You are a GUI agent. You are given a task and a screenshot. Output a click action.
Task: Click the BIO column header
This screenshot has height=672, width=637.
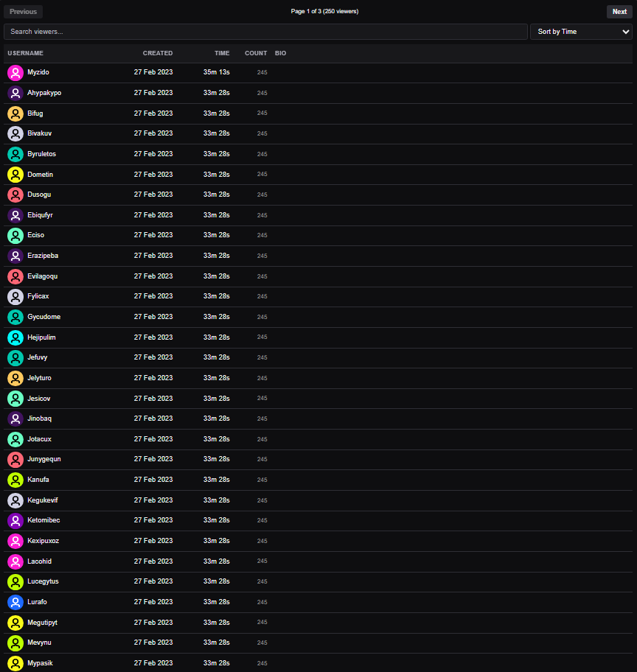pos(281,53)
